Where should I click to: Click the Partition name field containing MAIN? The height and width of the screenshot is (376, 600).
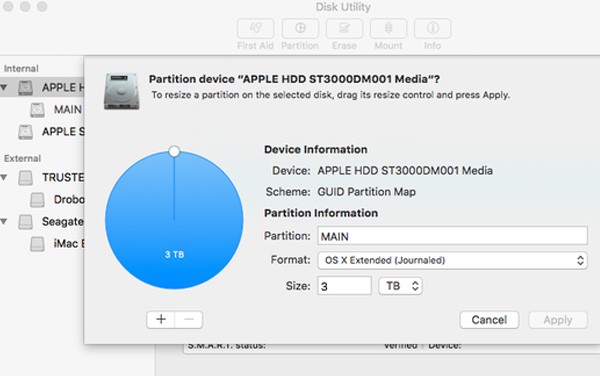pyautogui.click(x=452, y=236)
